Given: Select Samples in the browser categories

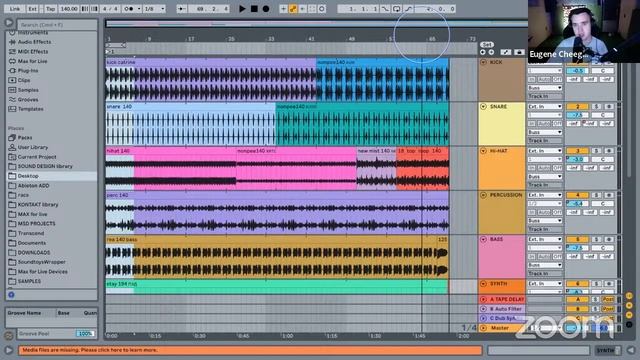Looking at the screenshot, I should pos(28,90).
